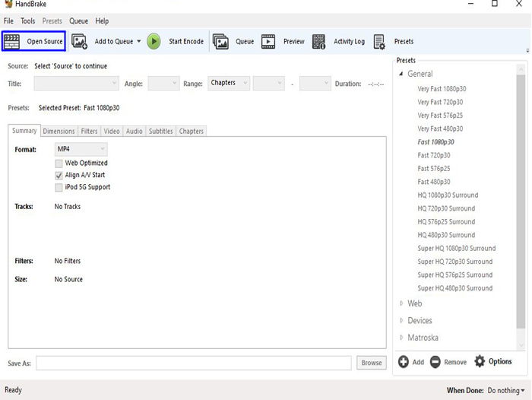Open the Help menu
Viewport: 532px width, 400px height.
[x=102, y=21]
